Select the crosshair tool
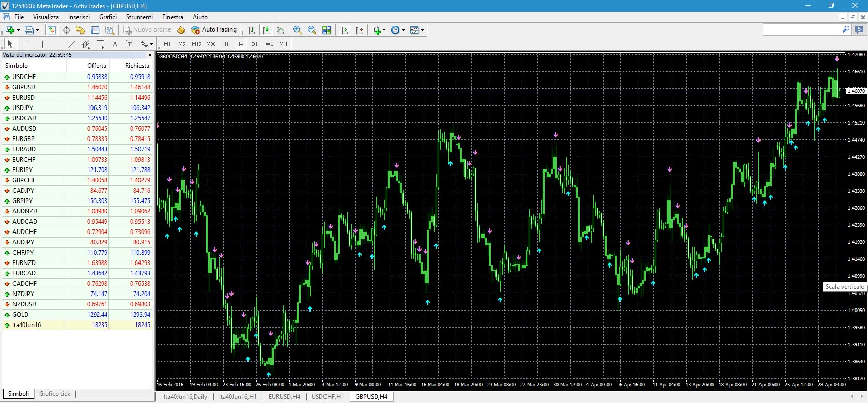 tap(25, 44)
